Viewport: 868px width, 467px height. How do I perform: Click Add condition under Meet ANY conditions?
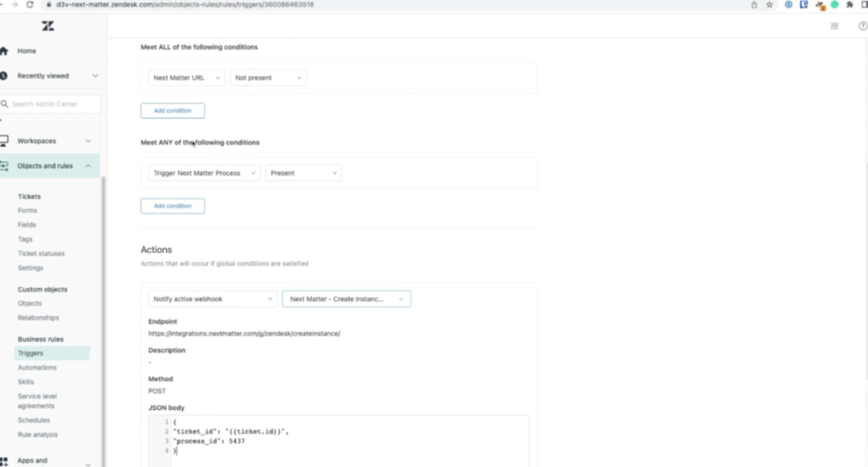pos(172,206)
